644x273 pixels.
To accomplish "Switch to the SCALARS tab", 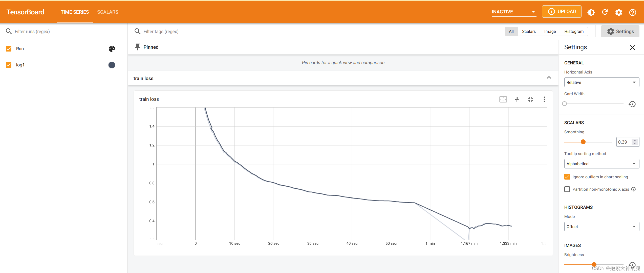I will (x=108, y=12).
